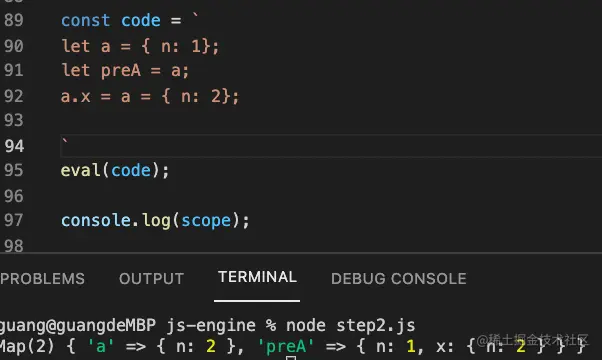Click line number 92 in gutter
Viewport: 602px width, 360px height.
pyautogui.click(x=14, y=96)
